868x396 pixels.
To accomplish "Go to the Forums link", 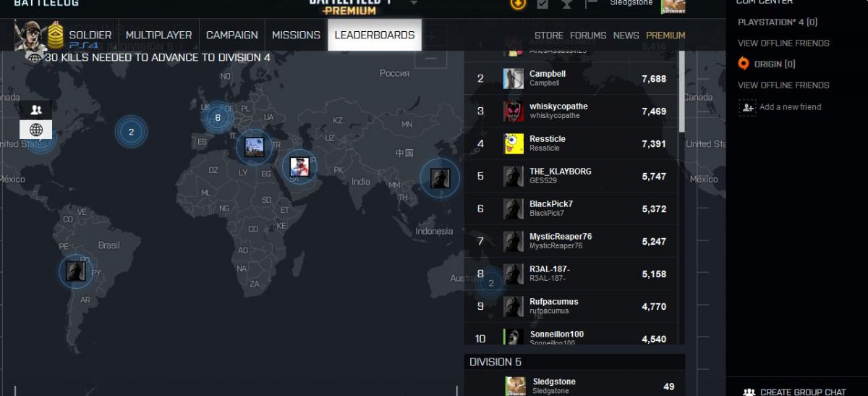I will pyautogui.click(x=588, y=35).
